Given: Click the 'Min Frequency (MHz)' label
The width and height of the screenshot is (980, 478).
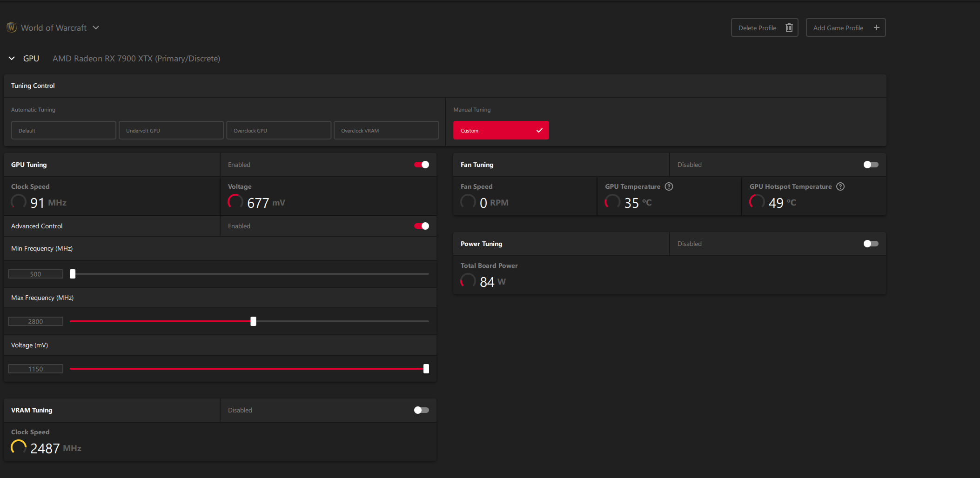Looking at the screenshot, I should pyautogui.click(x=42, y=248).
